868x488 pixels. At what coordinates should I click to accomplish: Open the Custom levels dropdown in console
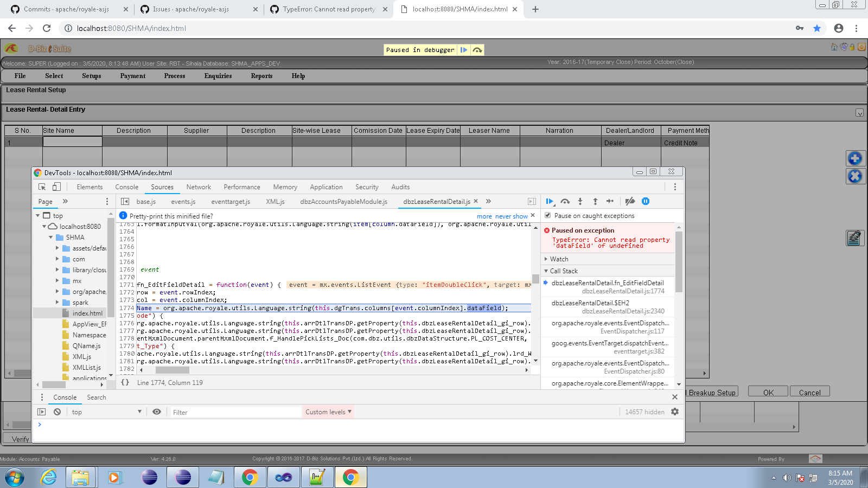pos(328,412)
